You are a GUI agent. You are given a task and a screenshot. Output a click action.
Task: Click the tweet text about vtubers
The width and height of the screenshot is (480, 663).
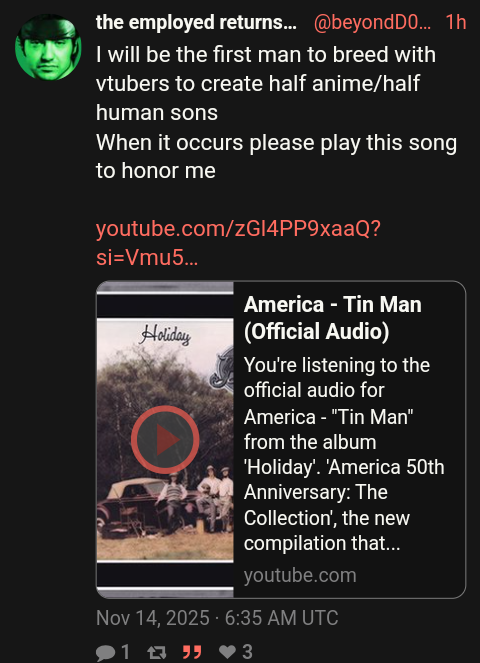point(276,112)
